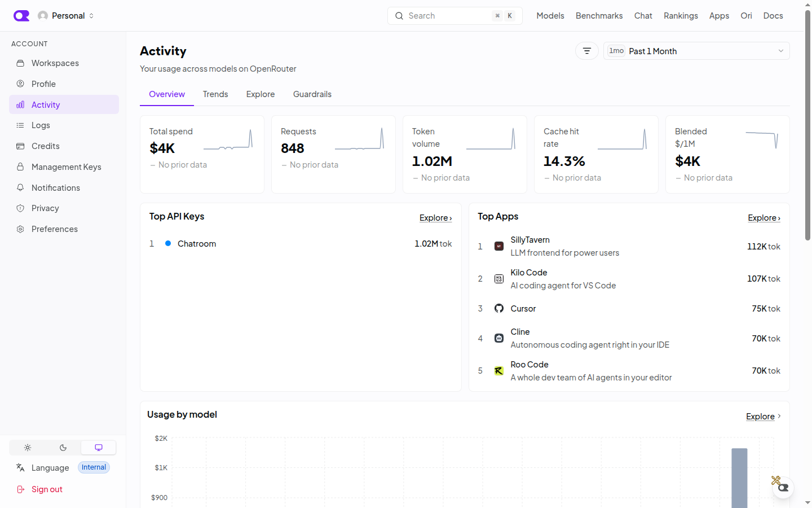This screenshot has height=508, width=812.
Task: Click the Cursor app icon
Action: 499,308
